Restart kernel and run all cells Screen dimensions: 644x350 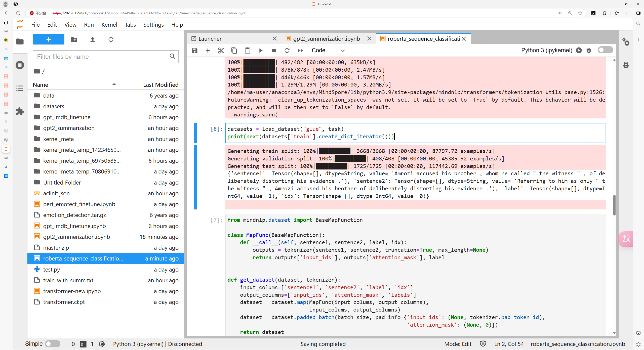point(300,51)
